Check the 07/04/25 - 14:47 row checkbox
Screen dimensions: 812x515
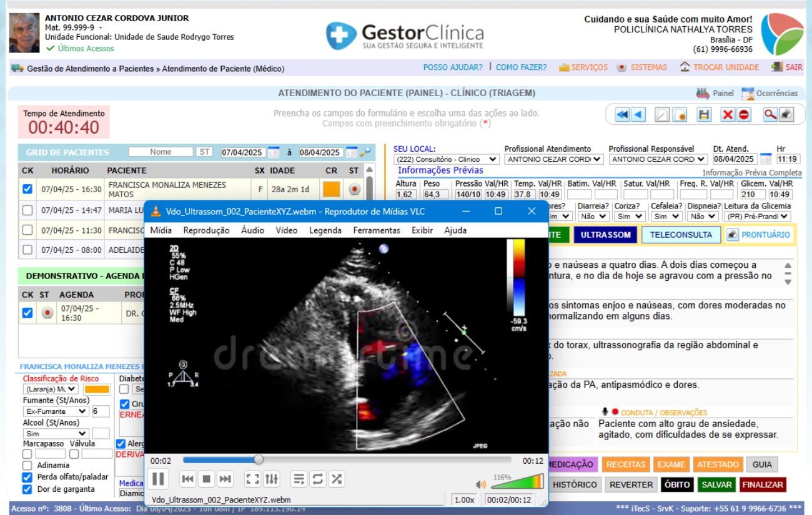[27, 210]
